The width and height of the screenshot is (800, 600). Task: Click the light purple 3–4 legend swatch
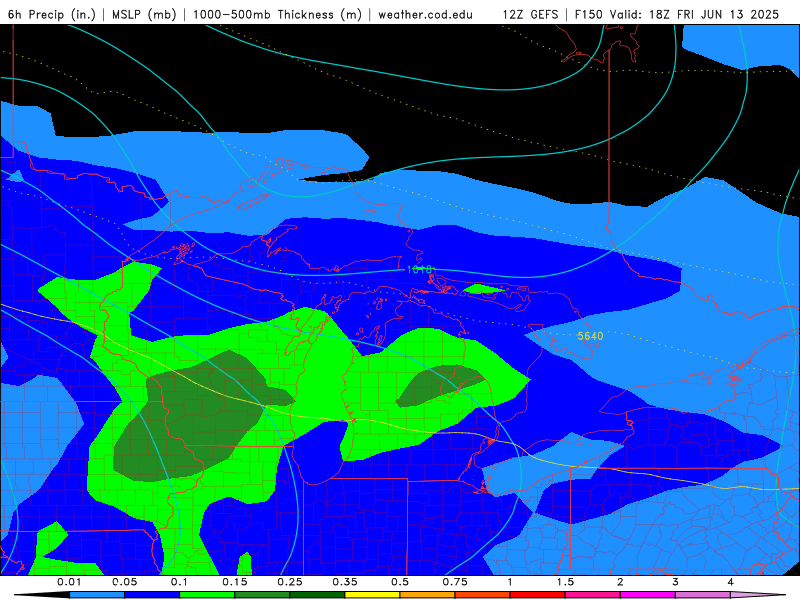coord(703,595)
